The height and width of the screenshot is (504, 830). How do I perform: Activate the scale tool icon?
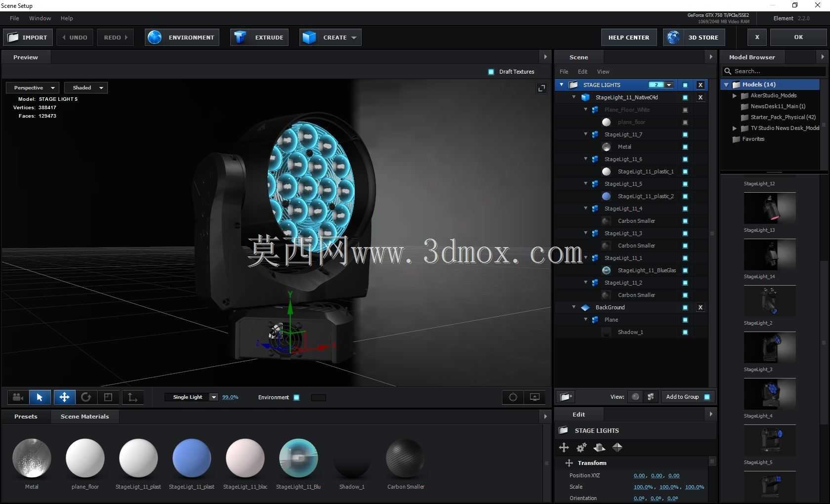click(x=108, y=397)
